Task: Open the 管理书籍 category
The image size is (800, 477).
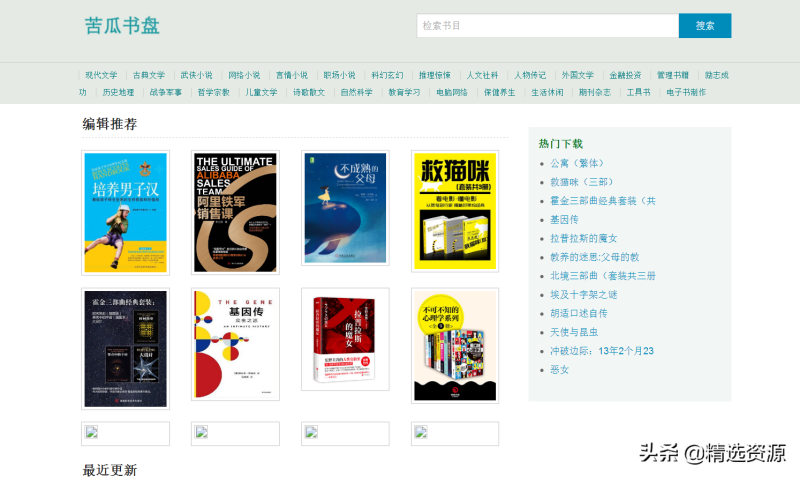Action: pyautogui.click(x=672, y=75)
